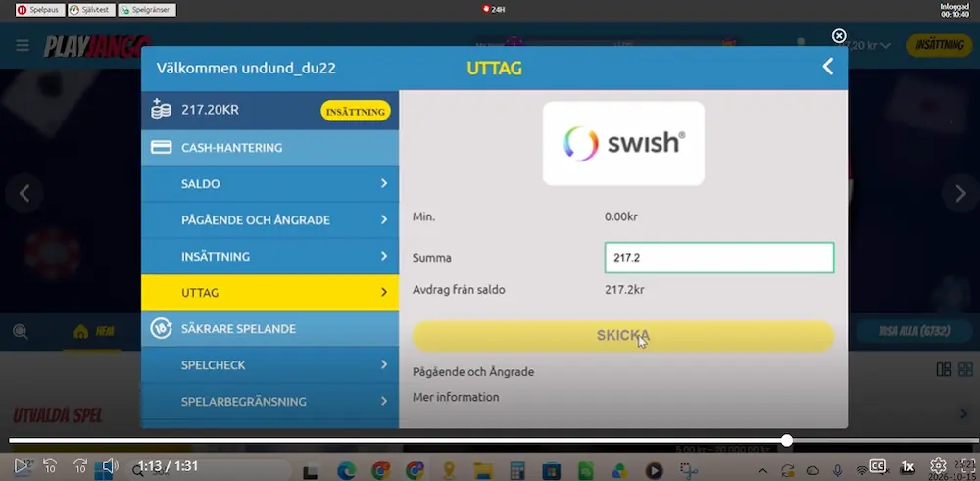Viewport: 980px width, 481px height.
Task: Click the Visa alla (6732) button
Action: (914, 332)
